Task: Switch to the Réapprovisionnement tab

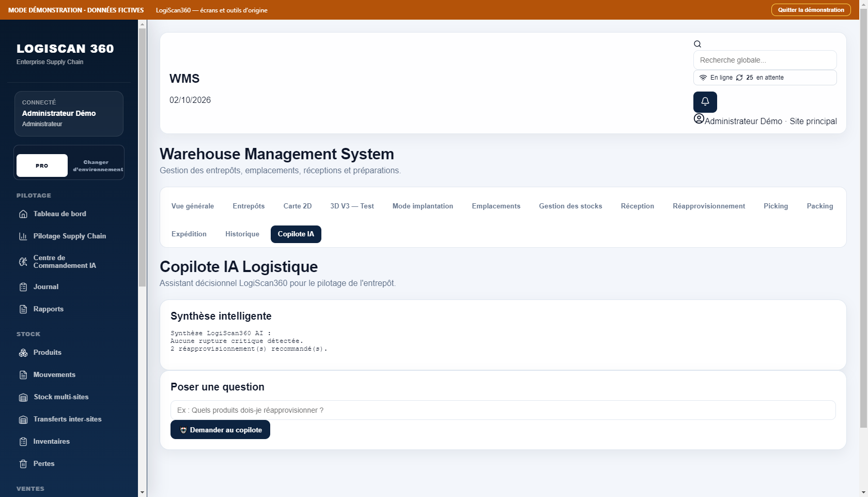Action: pyautogui.click(x=709, y=206)
